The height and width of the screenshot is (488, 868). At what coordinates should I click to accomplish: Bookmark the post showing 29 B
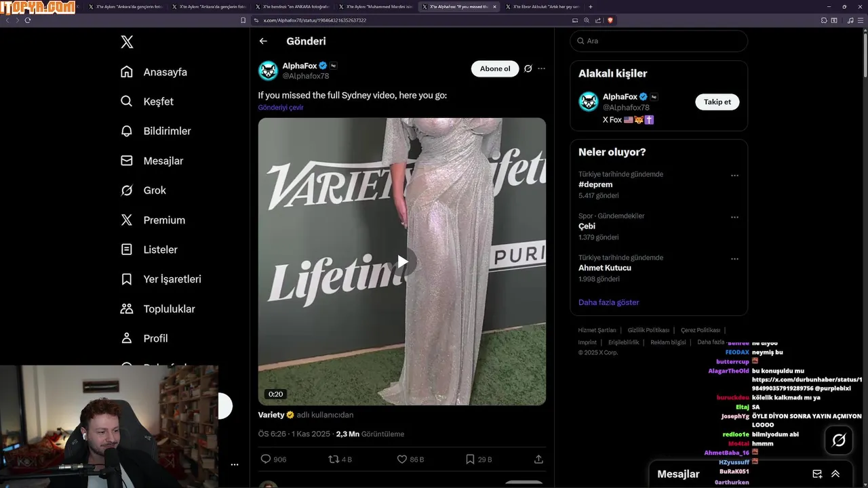click(470, 459)
